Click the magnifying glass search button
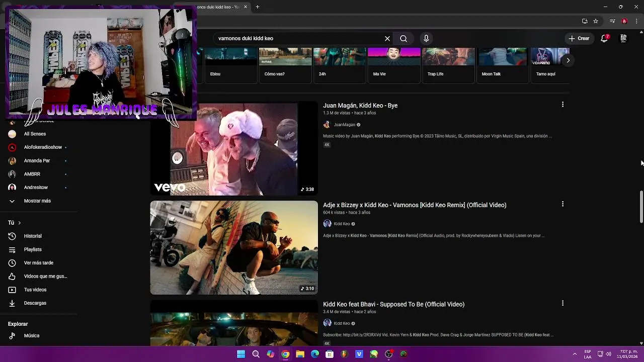644x362 pixels. (404, 38)
